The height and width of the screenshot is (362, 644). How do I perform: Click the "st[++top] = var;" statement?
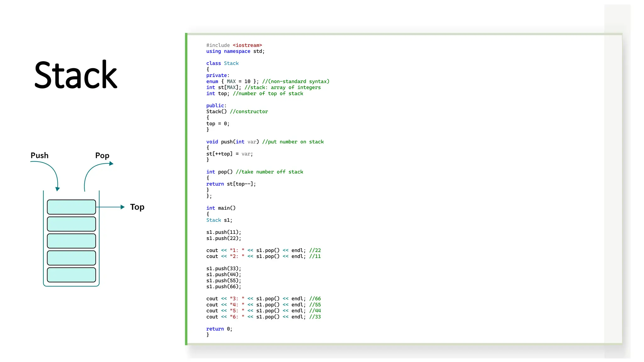230,154
